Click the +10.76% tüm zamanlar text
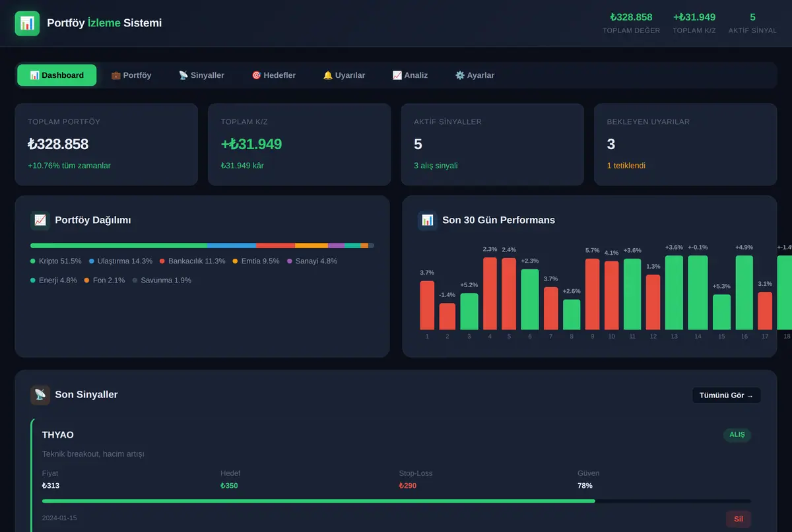 tap(69, 166)
